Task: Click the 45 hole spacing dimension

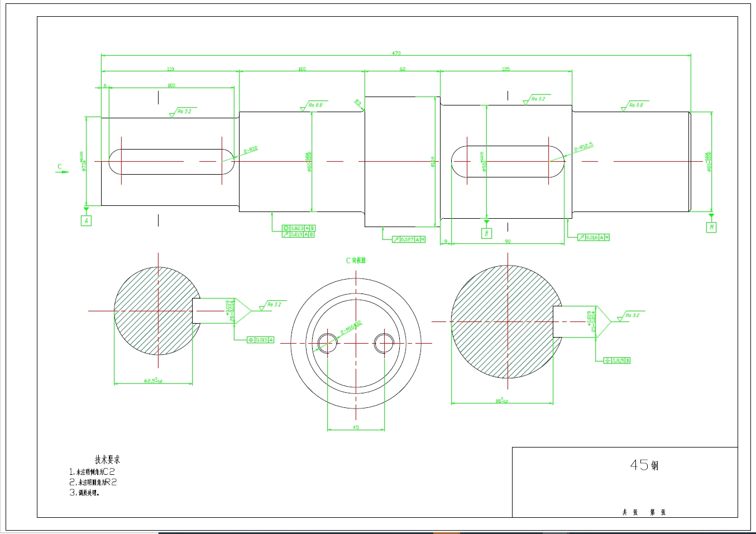Action: coord(356,427)
